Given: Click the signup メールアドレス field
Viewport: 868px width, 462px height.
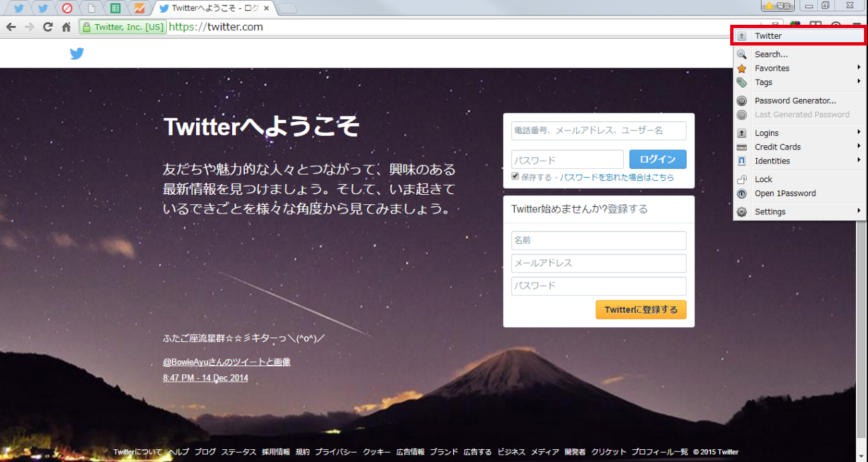Looking at the screenshot, I should point(599,263).
